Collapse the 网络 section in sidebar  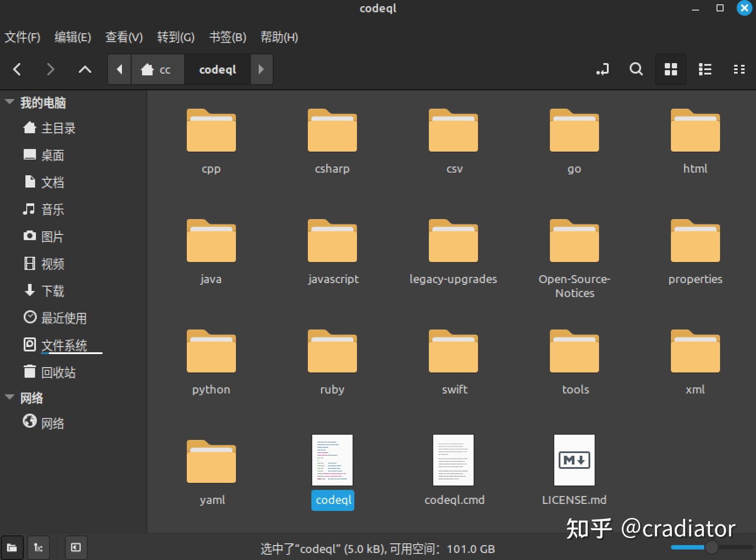coord(10,397)
